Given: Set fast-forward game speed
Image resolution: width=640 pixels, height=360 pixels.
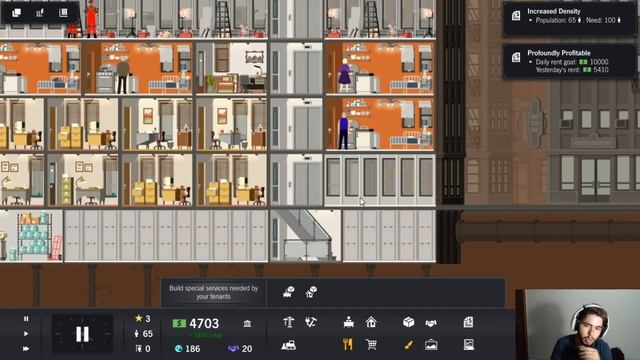Looking at the screenshot, I should [x=26, y=349].
